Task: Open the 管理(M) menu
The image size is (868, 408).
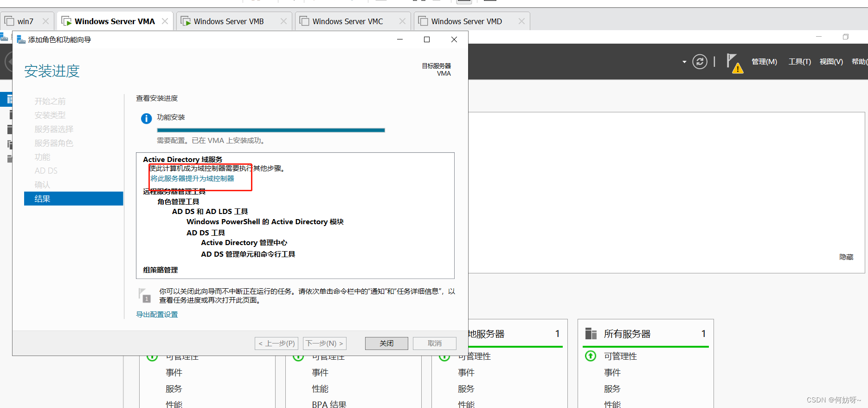Action: point(764,62)
